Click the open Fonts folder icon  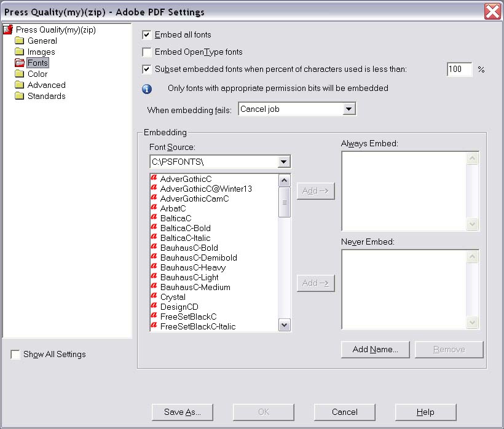pyautogui.click(x=19, y=63)
